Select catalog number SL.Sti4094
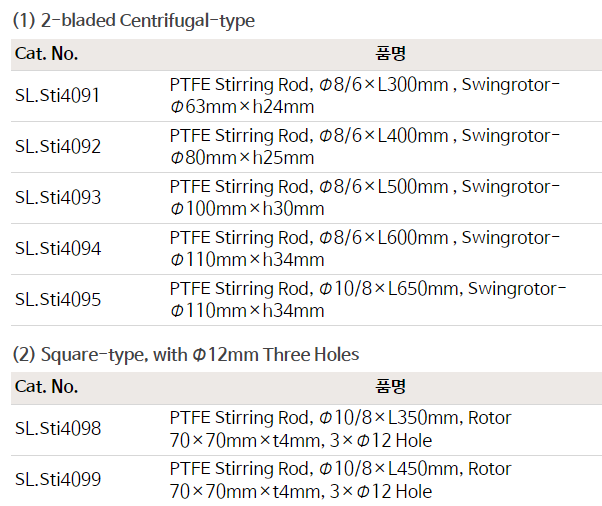Image resolution: width=602 pixels, height=506 pixels. [x=58, y=249]
